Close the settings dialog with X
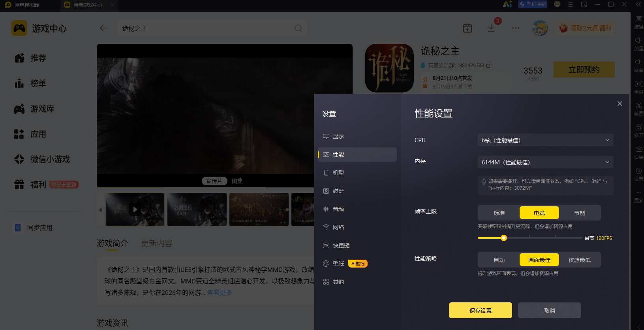 pos(620,104)
